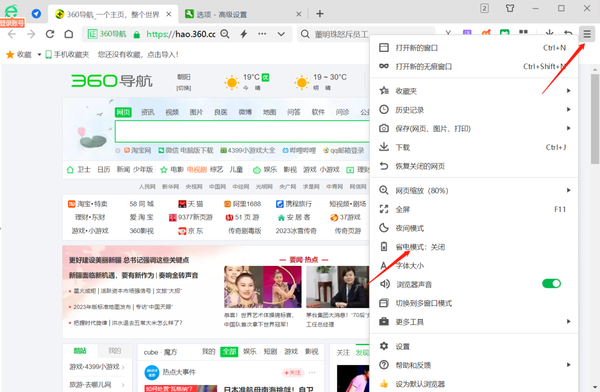Expand the 收藏夹 submenu

click(x=474, y=91)
